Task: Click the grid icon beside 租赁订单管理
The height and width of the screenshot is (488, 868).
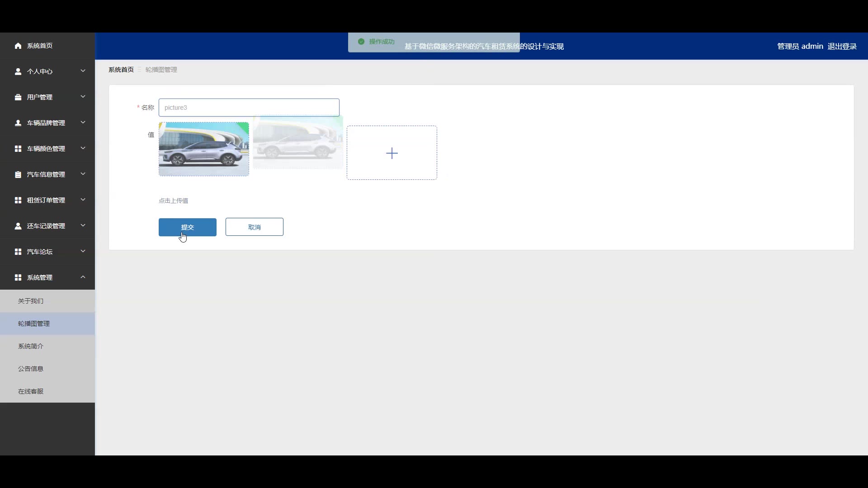Action: click(x=18, y=200)
